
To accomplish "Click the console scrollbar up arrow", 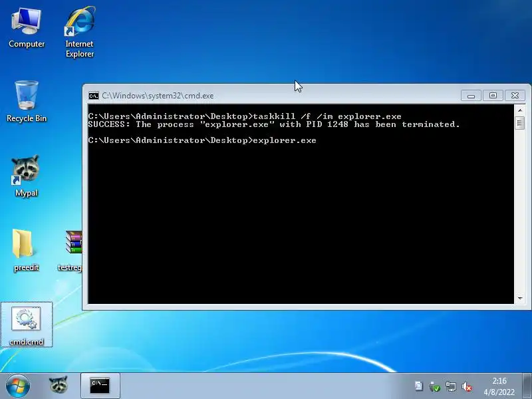I will pos(520,110).
